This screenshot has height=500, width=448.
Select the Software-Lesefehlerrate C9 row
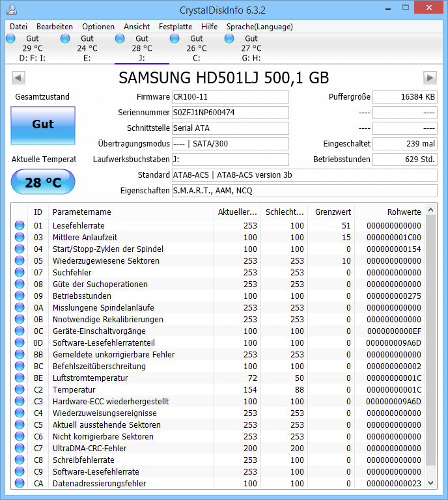pyautogui.click(x=218, y=471)
